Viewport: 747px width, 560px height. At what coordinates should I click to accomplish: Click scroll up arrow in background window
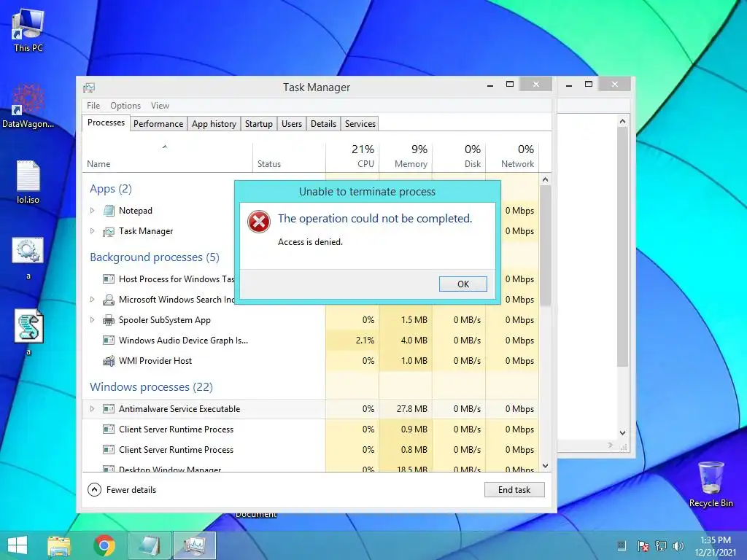click(623, 122)
